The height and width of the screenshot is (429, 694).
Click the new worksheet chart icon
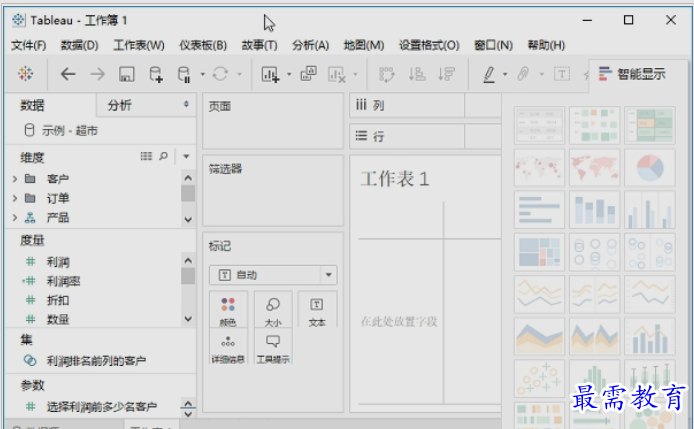coord(270,74)
